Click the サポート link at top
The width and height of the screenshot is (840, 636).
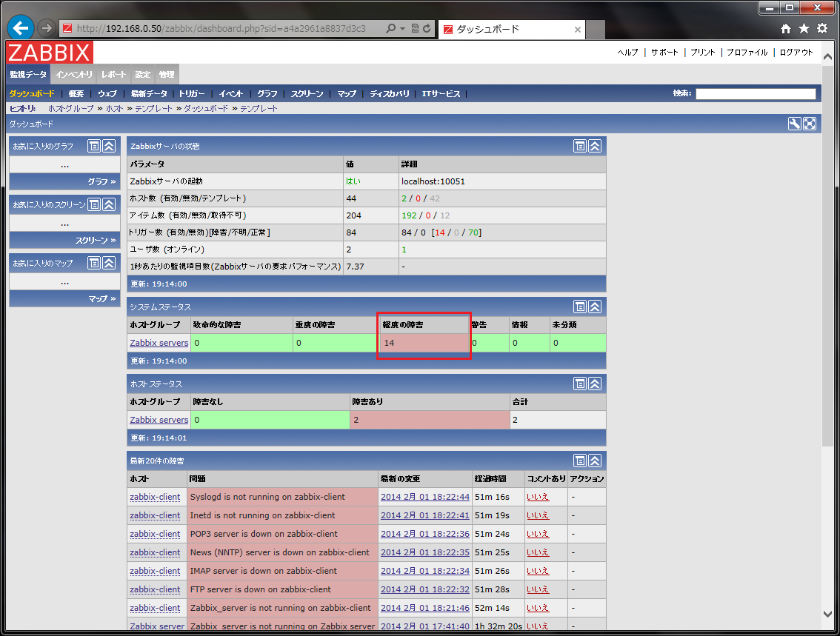[664, 52]
